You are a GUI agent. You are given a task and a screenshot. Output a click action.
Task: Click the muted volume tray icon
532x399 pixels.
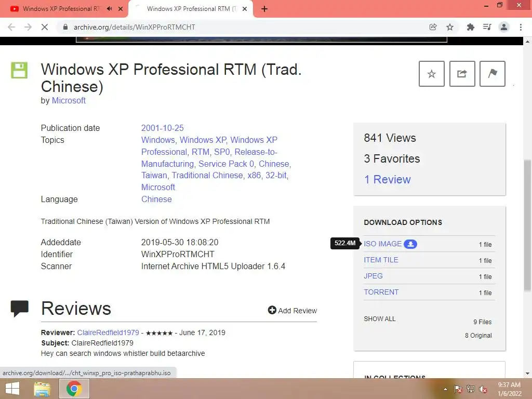tap(483, 389)
